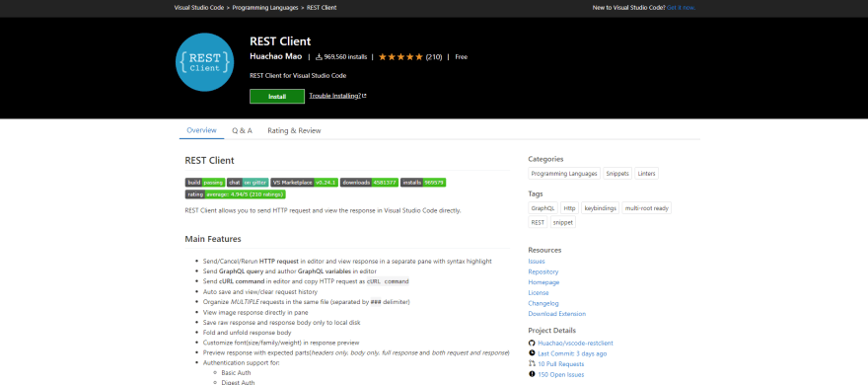Install the REST Client extension

[277, 97]
